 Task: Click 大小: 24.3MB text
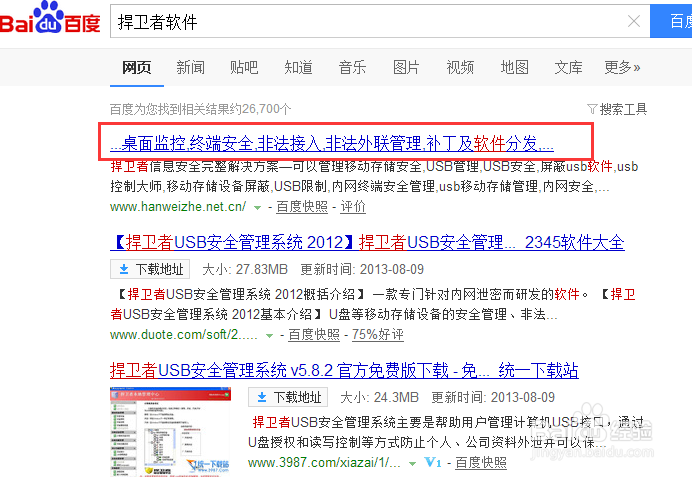(x=379, y=397)
